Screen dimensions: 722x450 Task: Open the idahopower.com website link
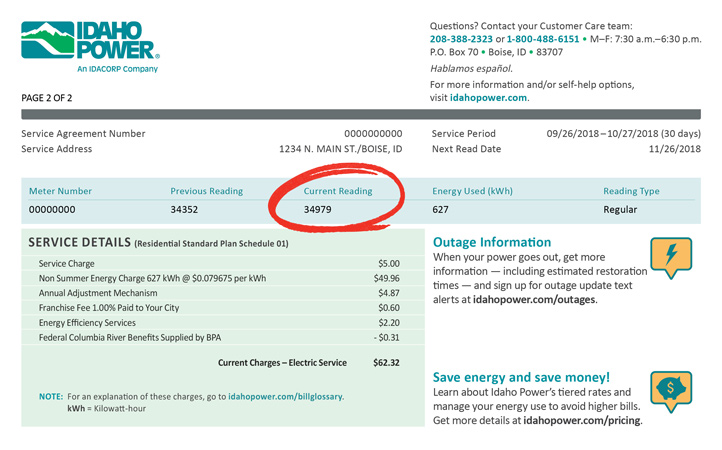coord(488,98)
